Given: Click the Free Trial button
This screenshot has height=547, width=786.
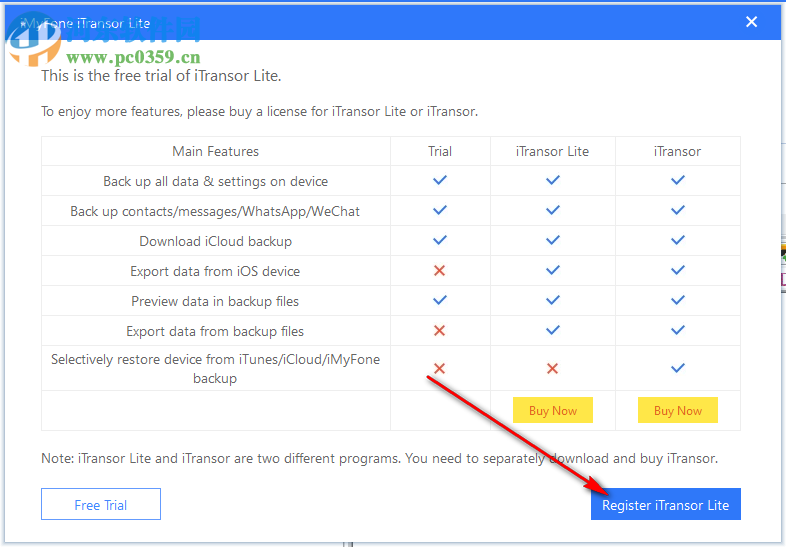Looking at the screenshot, I should (x=101, y=504).
